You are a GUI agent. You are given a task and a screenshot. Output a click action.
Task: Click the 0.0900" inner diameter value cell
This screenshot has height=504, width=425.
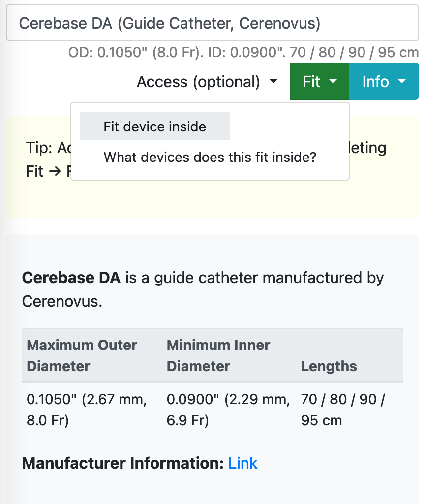[228, 410]
